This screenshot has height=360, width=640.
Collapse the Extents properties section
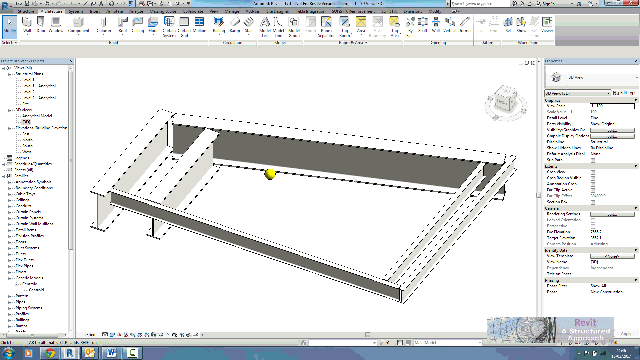pyautogui.click(x=636, y=166)
